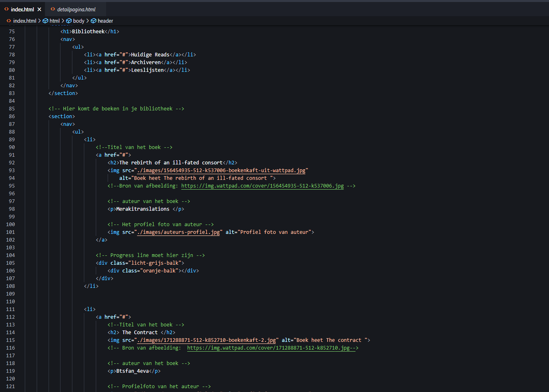Click the paragraph text "Btsfan_4eva"

click(x=133, y=371)
